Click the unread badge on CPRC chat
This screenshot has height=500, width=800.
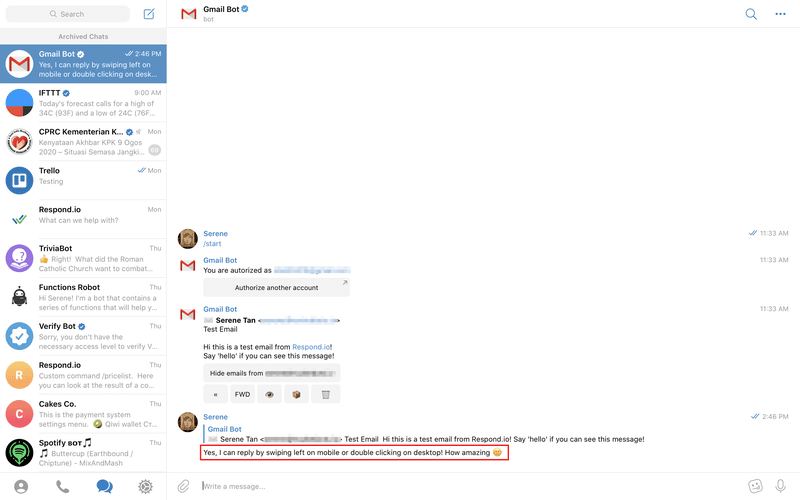point(155,150)
